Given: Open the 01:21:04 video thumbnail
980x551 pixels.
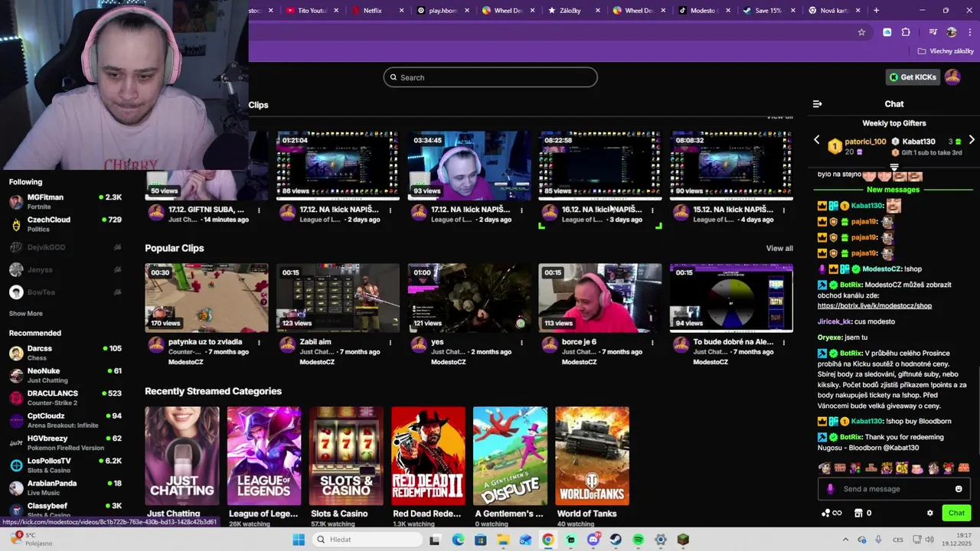Looking at the screenshot, I should 338,165.
